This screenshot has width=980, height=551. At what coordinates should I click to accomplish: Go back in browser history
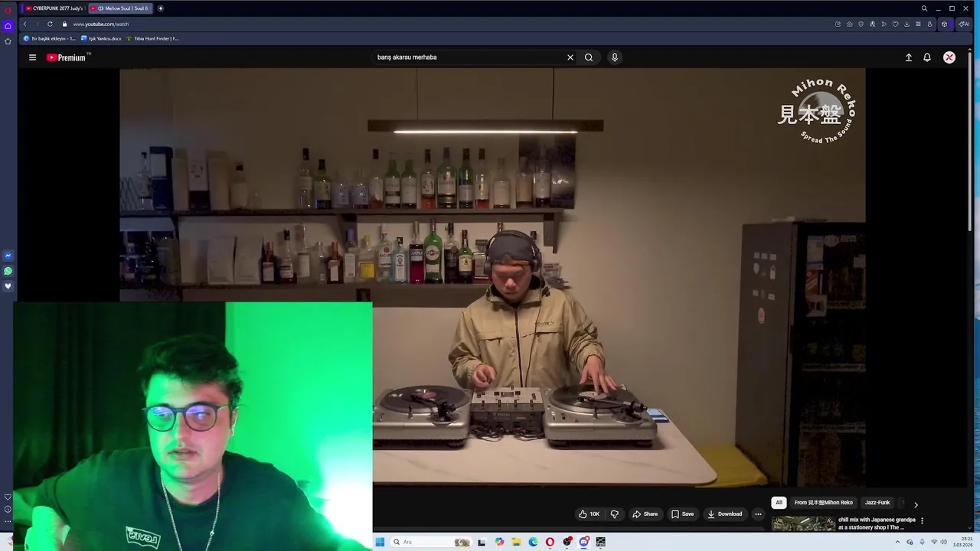point(24,24)
